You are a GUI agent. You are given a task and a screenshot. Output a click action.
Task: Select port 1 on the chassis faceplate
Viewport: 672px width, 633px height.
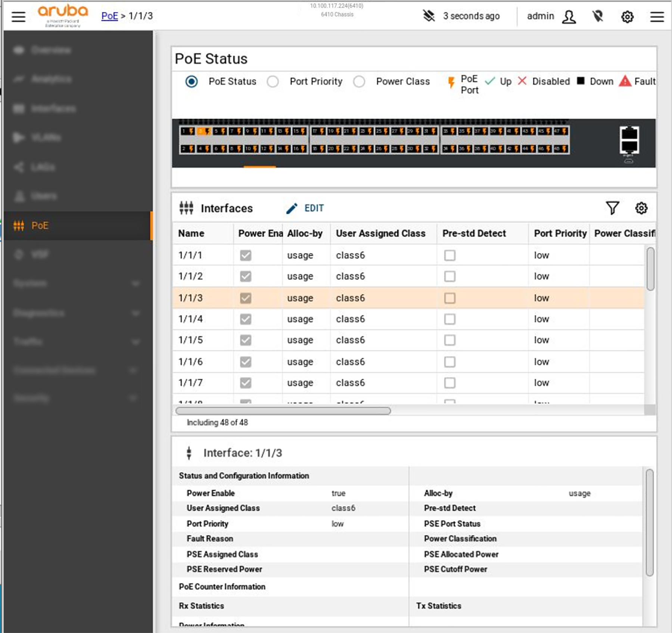coord(188,131)
